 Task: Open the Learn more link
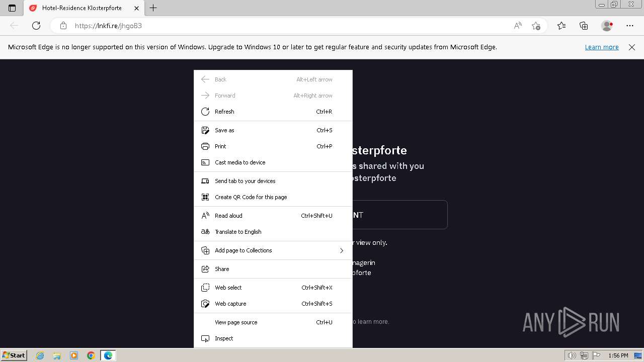(x=602, y=47)
